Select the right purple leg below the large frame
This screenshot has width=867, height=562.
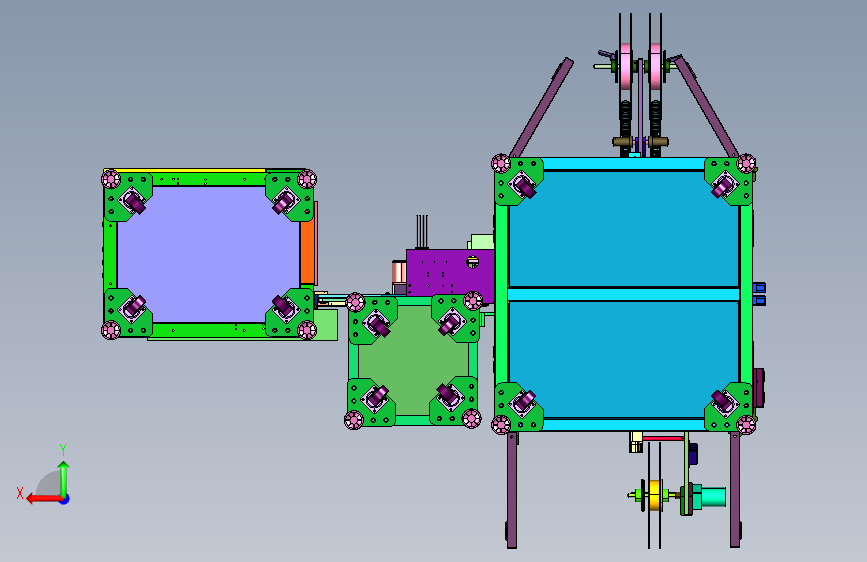(x=734, y=490)
